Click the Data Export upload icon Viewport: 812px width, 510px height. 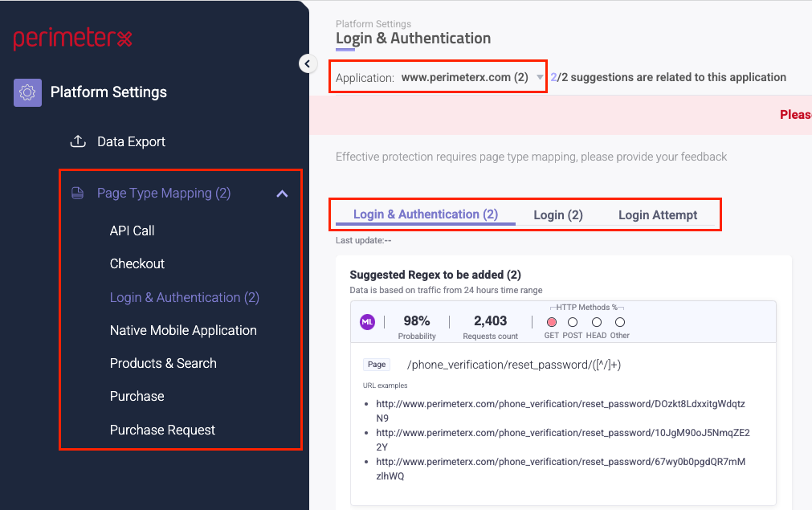pos(78,141)
